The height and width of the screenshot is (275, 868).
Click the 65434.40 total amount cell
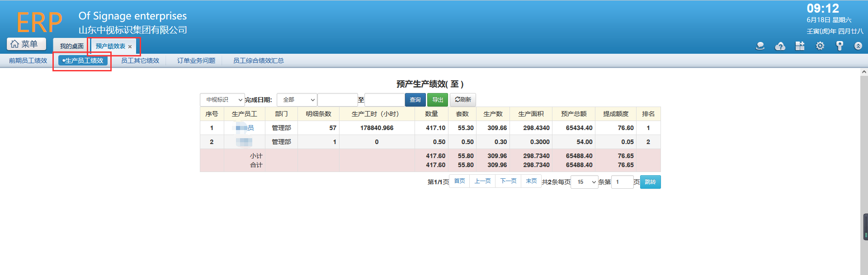[574, 128]
